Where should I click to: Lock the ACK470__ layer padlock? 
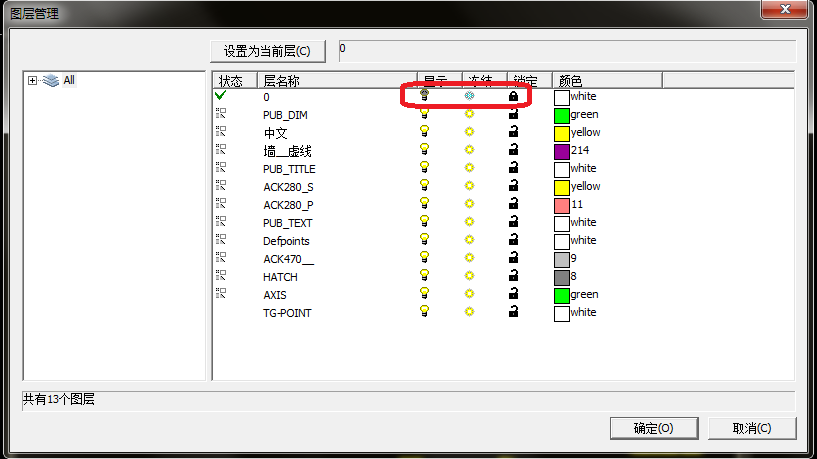click(x=513, y=257)
